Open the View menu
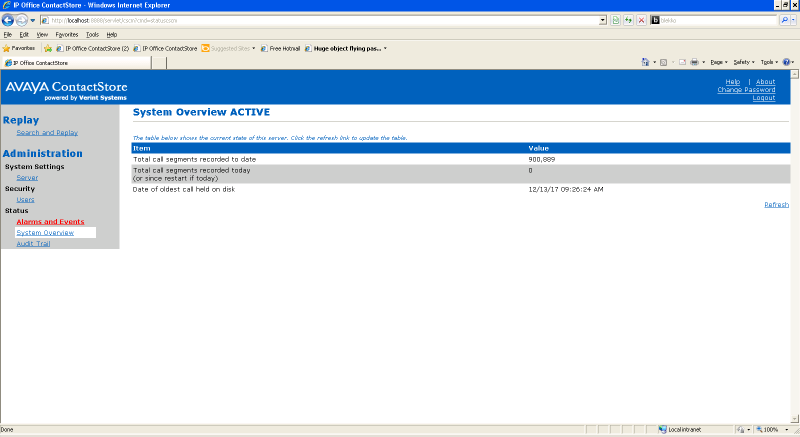The height and width of the screenshot is (437, 800). pos(42,35)
